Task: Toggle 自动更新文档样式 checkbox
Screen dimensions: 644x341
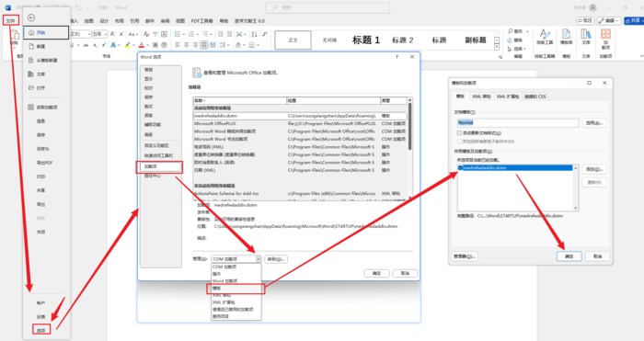Action: click(459, 133)
